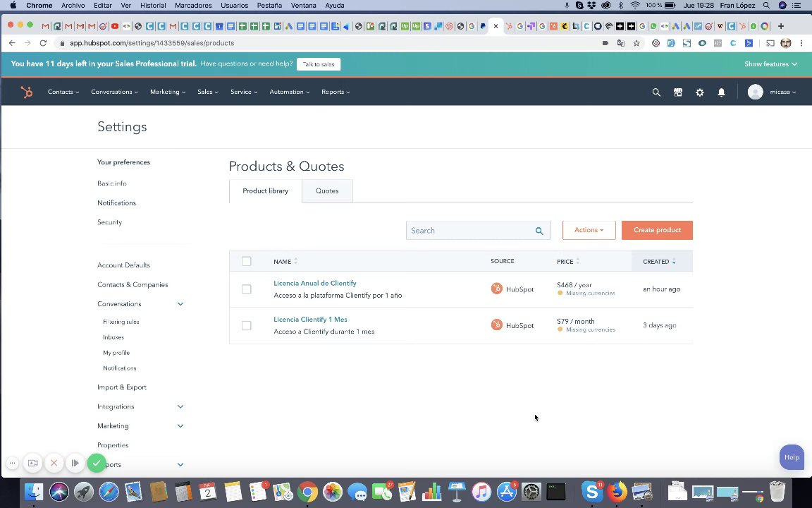Click HubSpot source icon for Licencia Anual row

click(497, 289)
